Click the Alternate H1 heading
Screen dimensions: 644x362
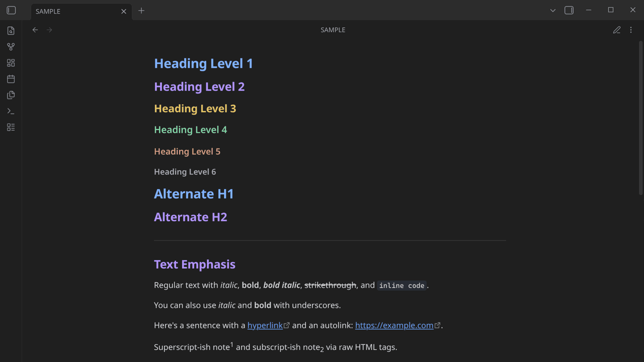pos(194,194)
